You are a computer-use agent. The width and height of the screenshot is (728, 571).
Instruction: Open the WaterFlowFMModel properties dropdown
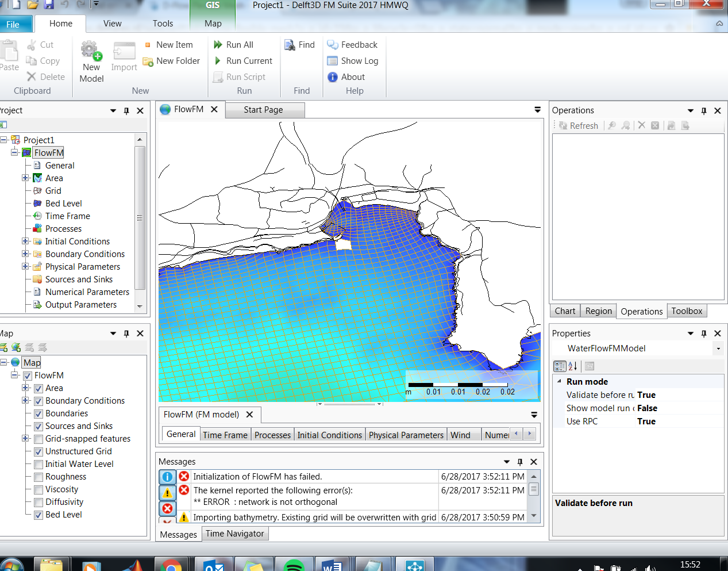point(718,348)
